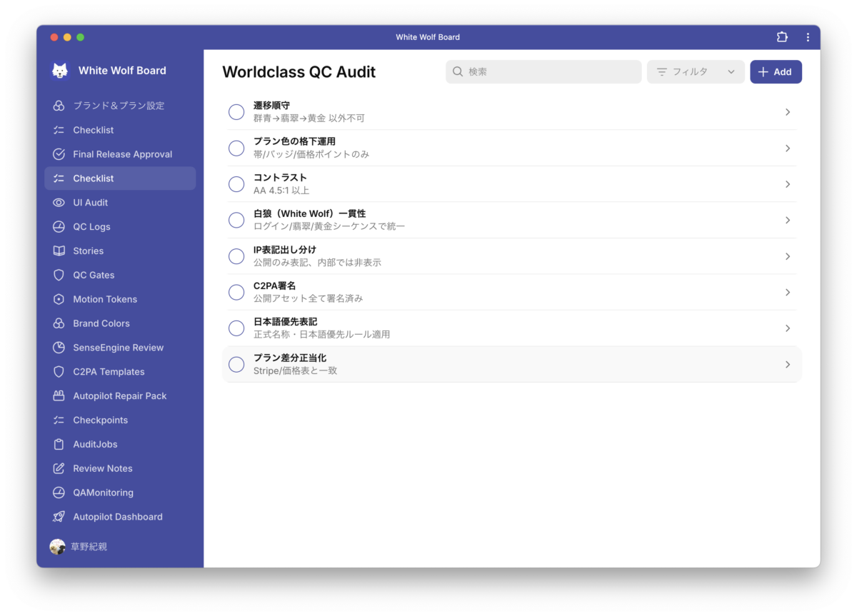The width and height of the screenshot is (857, 616).
Task: Click the 検索 search field
Action: point(543,72)
